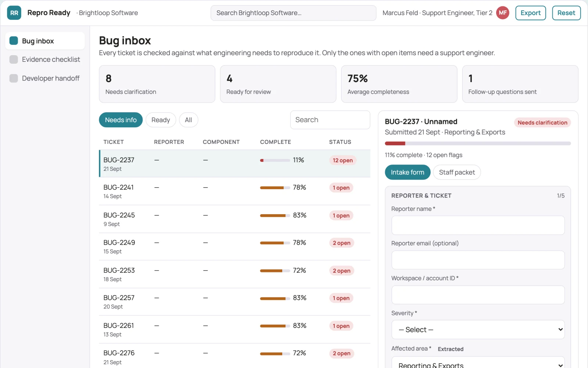Click the Developer handoff sidebar icon
This screenshot has height=368, width=588.
tap(14, 78)
